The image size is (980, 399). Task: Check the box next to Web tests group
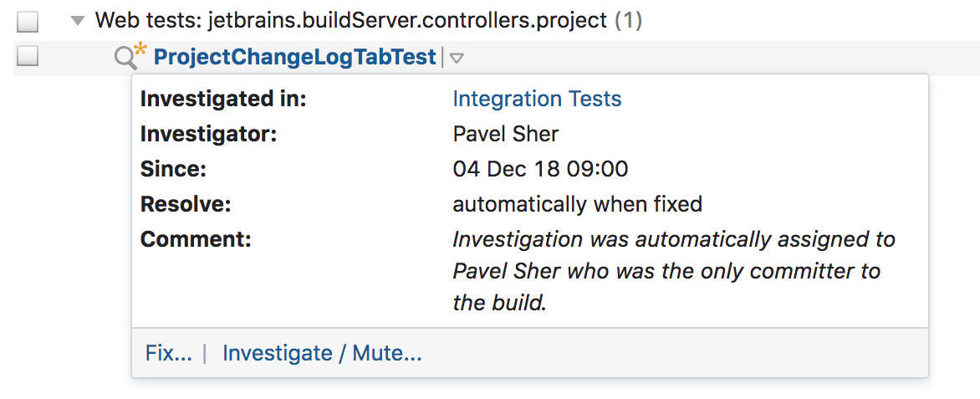point(28,23)
